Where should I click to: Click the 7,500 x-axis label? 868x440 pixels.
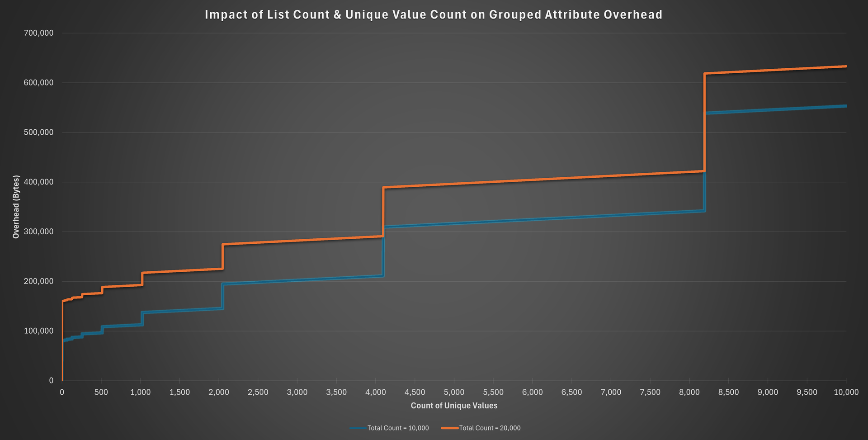click(x=650, y=392)
